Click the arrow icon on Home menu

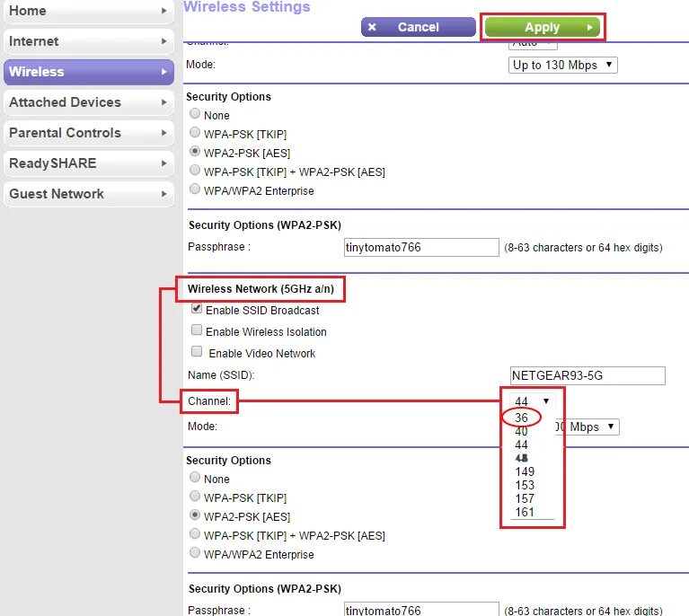[163, 11]
